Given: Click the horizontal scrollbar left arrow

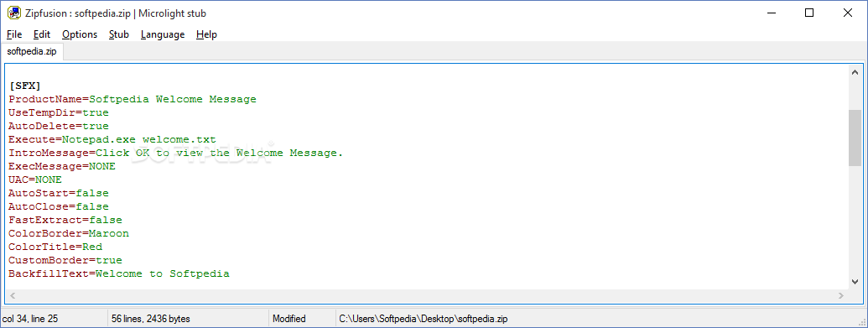Looking at the screenshot, I should [x=13, y=296].
